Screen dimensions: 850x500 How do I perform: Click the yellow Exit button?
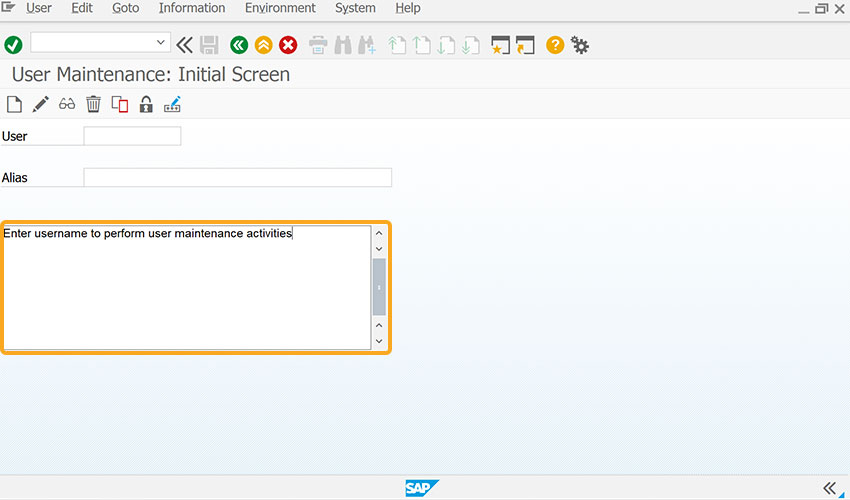tap(263, 45)
